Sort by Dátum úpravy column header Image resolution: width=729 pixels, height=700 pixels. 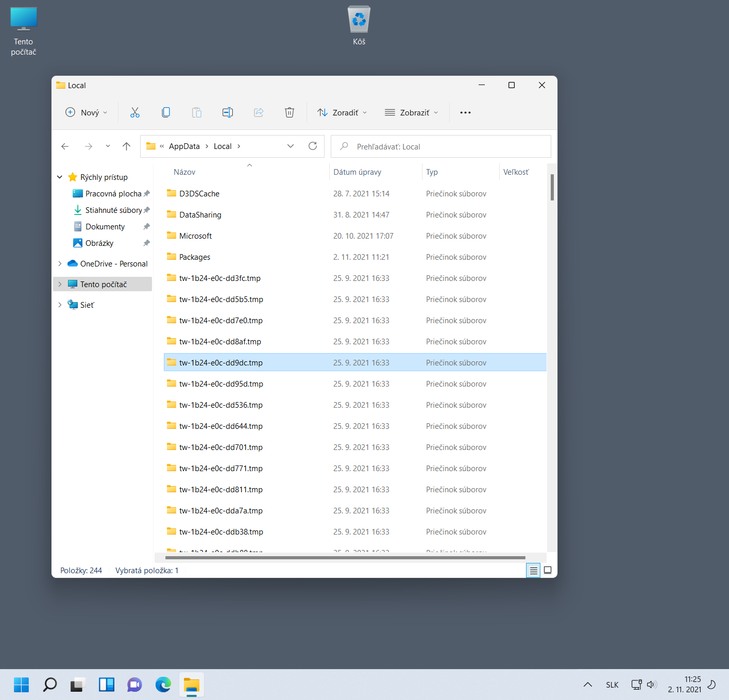(357, 172)
